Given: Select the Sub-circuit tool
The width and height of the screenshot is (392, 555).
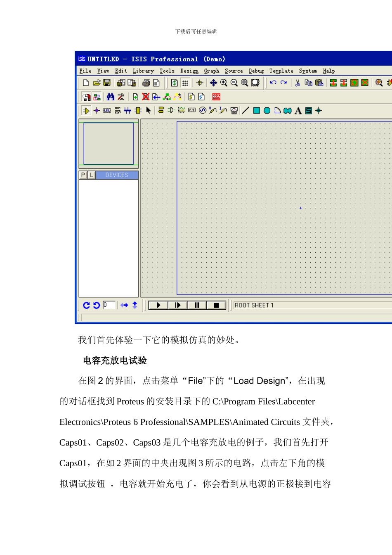Looking at the screenshot, I should click(138, 111).
